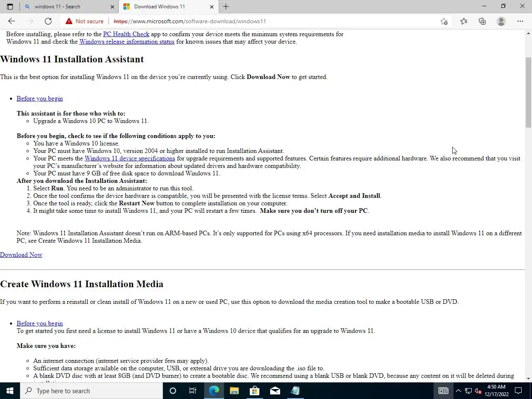Open the Mail app from the taskbar
This screenshot has height=399, width=532.
[275, 391]
